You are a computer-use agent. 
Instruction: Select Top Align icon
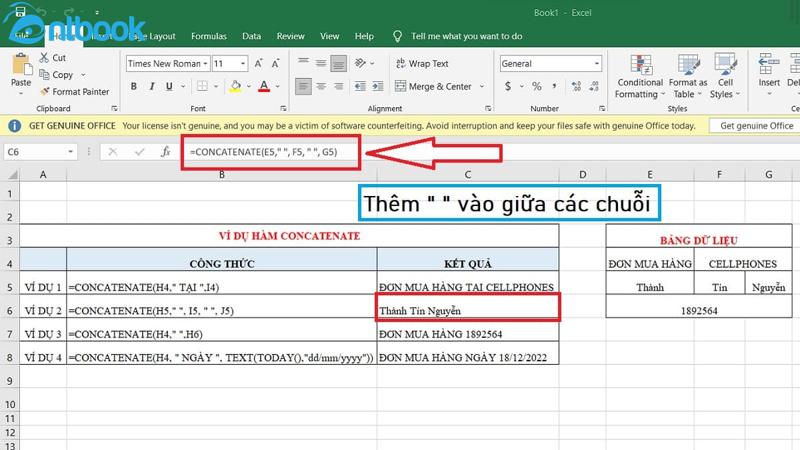303,63
